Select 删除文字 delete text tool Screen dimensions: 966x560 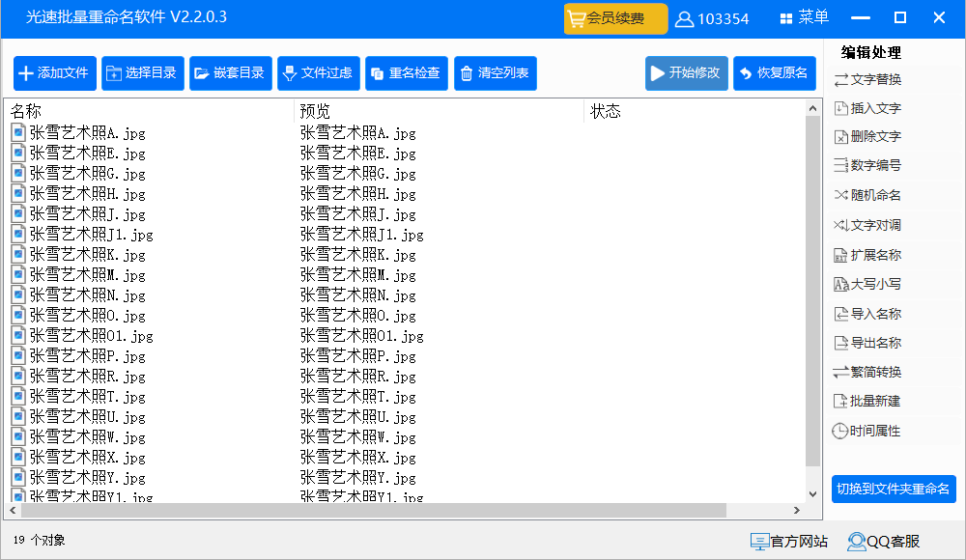click(x=867, y=136)
